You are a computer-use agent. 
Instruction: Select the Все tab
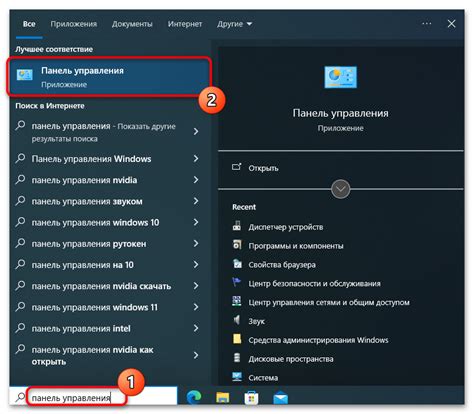click(29, 24)
